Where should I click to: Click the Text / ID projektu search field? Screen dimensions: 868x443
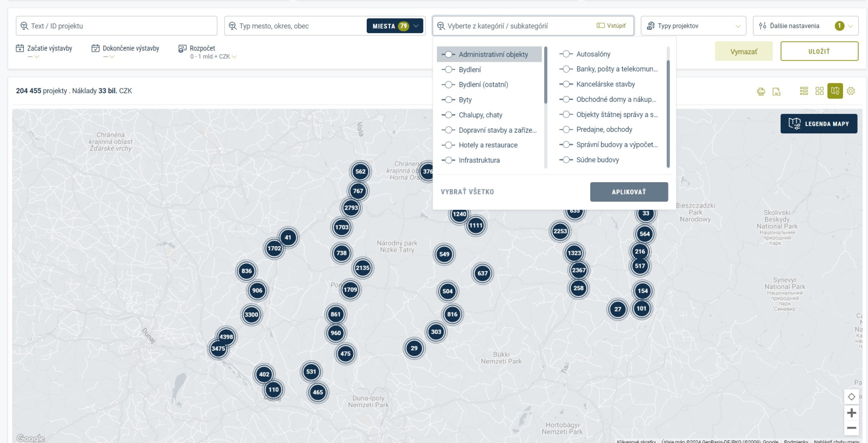[117, 26]
